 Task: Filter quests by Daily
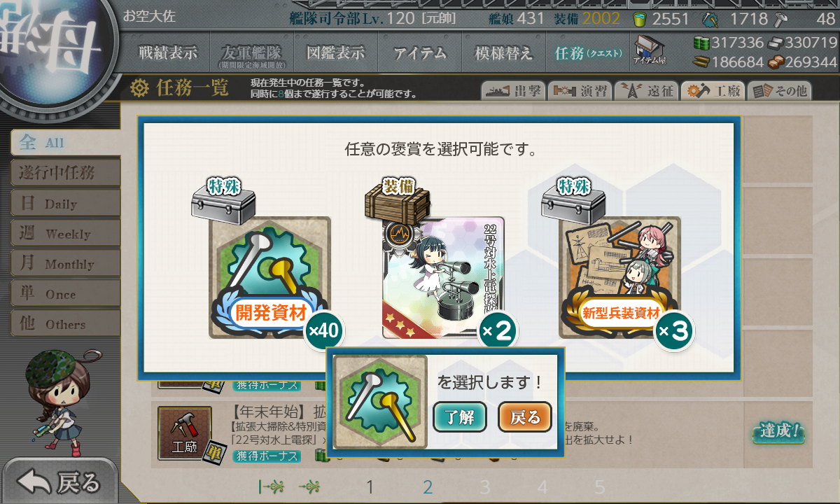(65, 204)
